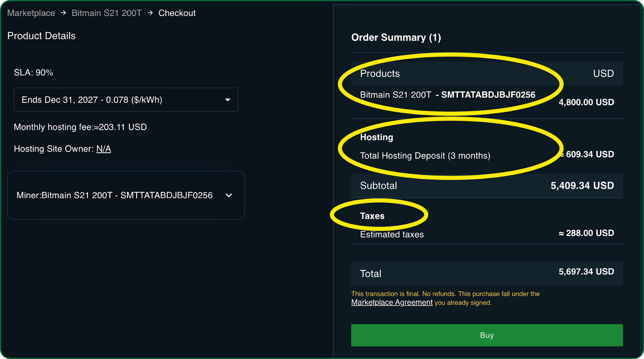
Task: Click the Estimated taxes line
Action: point(392,234)
